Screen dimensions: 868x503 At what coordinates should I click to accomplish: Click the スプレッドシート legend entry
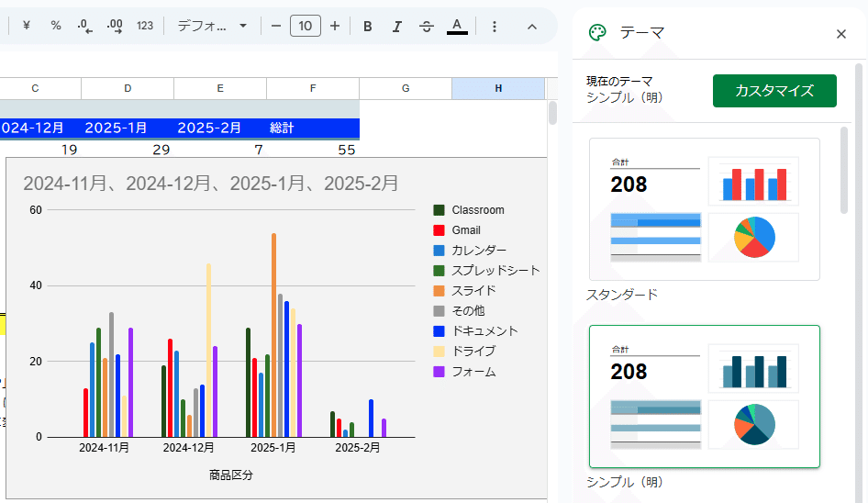pyautogui.click(x=486, y=271)
